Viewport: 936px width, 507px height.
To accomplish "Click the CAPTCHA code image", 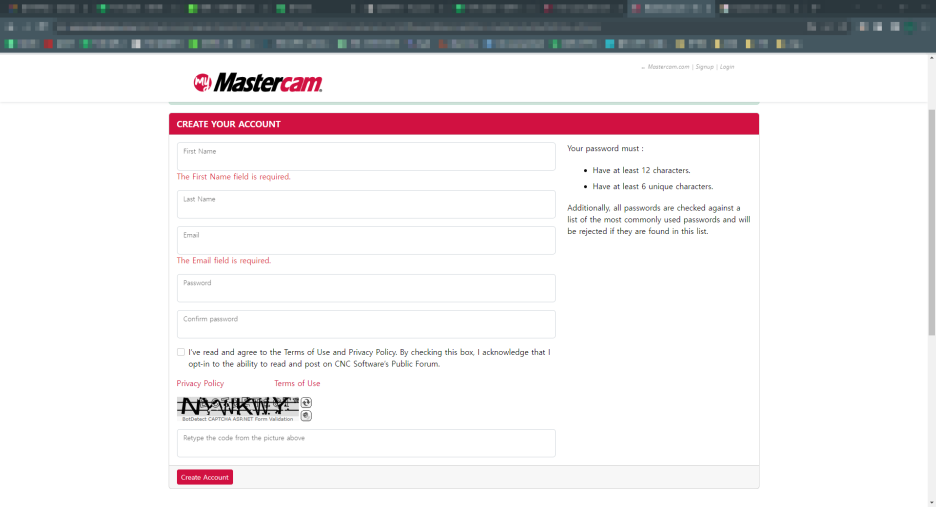I will click(x=237, y=407).
